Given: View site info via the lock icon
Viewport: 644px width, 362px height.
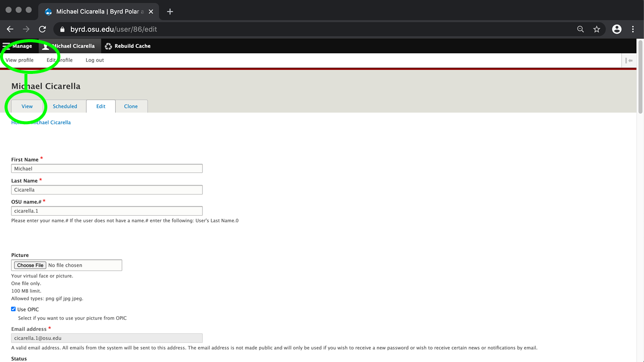Looking at the screenshot, I should 62,29.
